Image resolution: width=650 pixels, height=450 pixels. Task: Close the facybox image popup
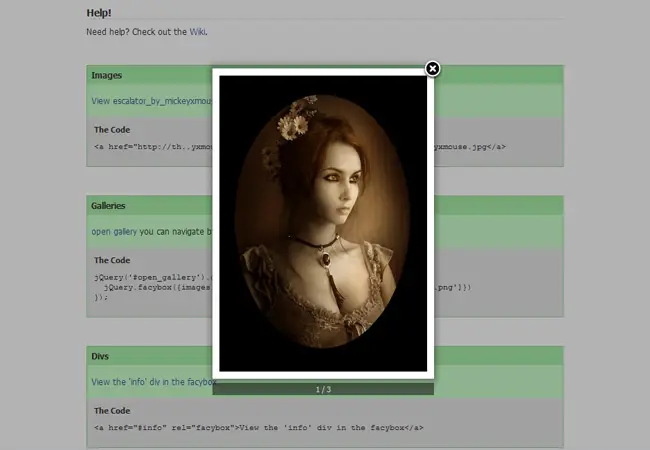(x=432, y=69)
